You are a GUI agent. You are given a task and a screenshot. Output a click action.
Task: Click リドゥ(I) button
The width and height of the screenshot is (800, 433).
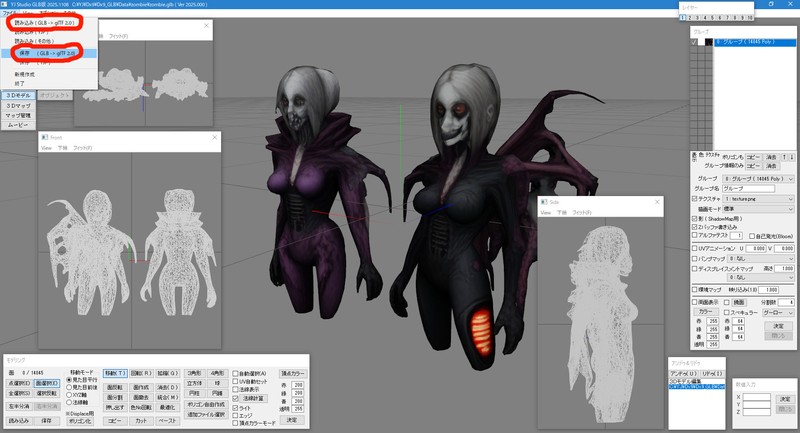pyautogui.click(x=712, y=374)
